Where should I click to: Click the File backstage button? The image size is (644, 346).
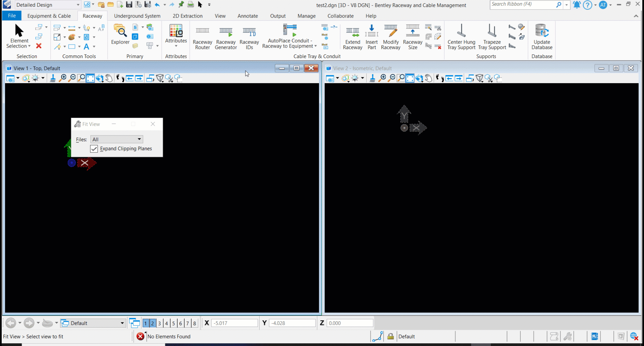click(x=12, y=16)
